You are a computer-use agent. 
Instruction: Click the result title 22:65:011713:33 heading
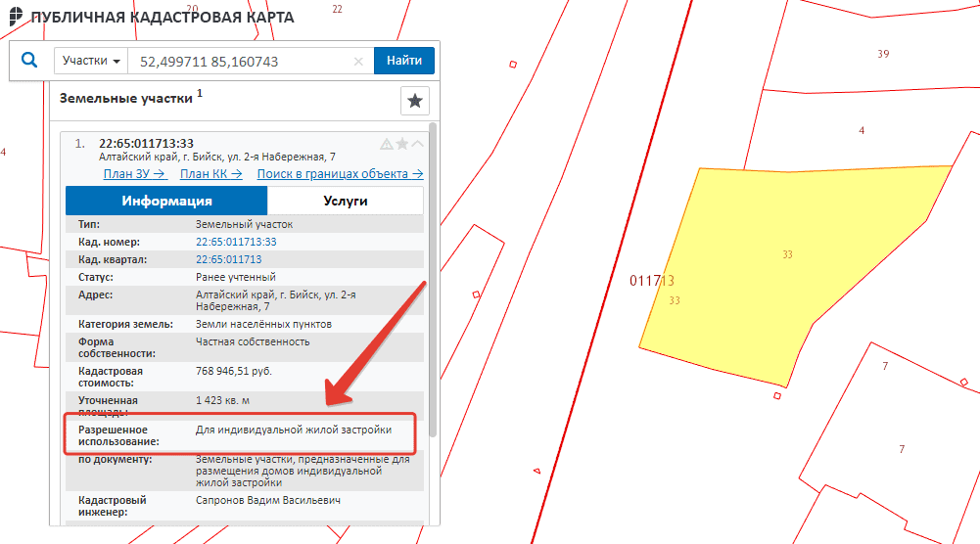[x=146, y=144]
